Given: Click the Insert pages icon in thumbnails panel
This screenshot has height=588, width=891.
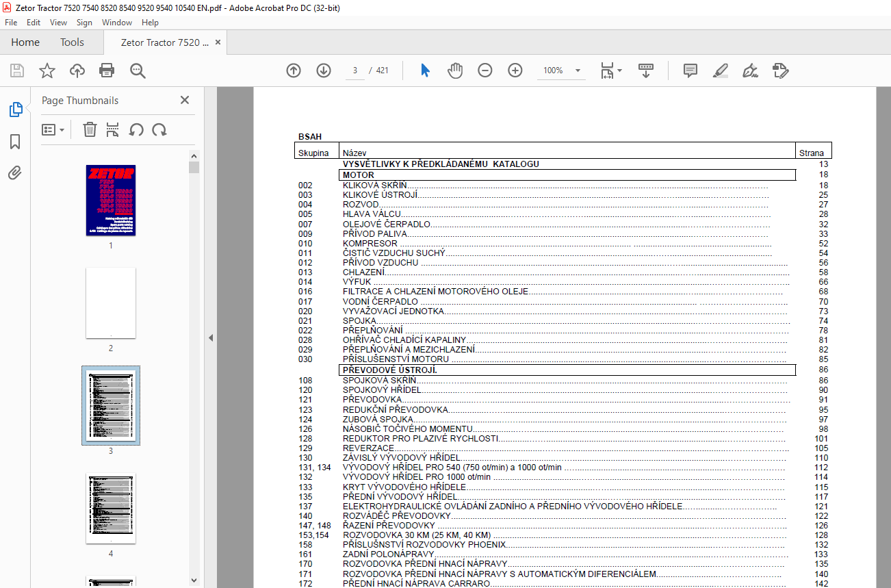Looking at the screenshot, I should click(x=113, y=129).
